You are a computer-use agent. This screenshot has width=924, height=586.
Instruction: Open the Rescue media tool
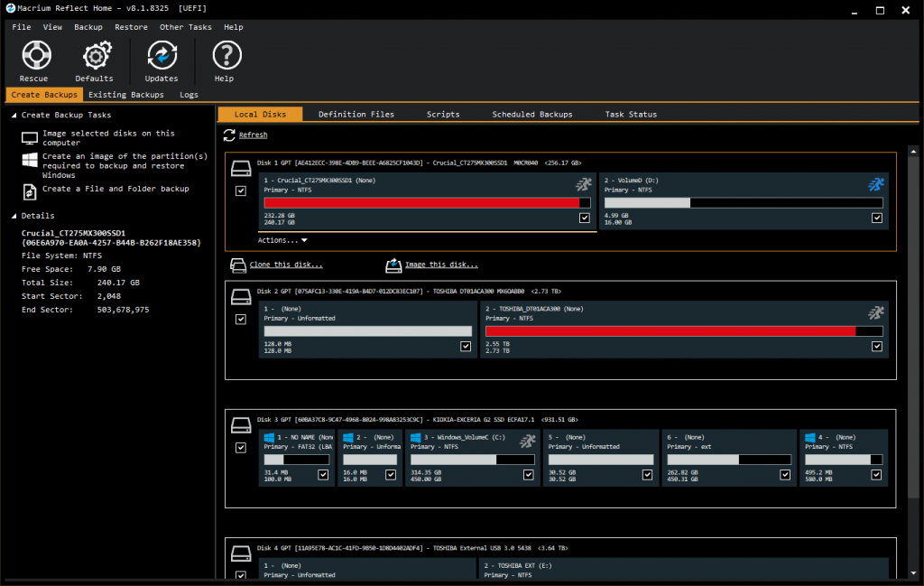pyautogui.click(x=36, y=55)
